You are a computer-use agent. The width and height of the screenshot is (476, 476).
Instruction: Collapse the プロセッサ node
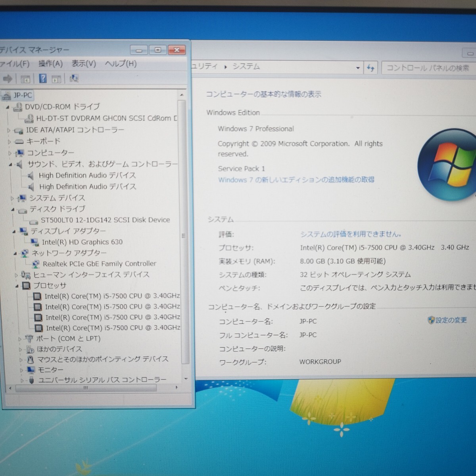click(17, 286)
